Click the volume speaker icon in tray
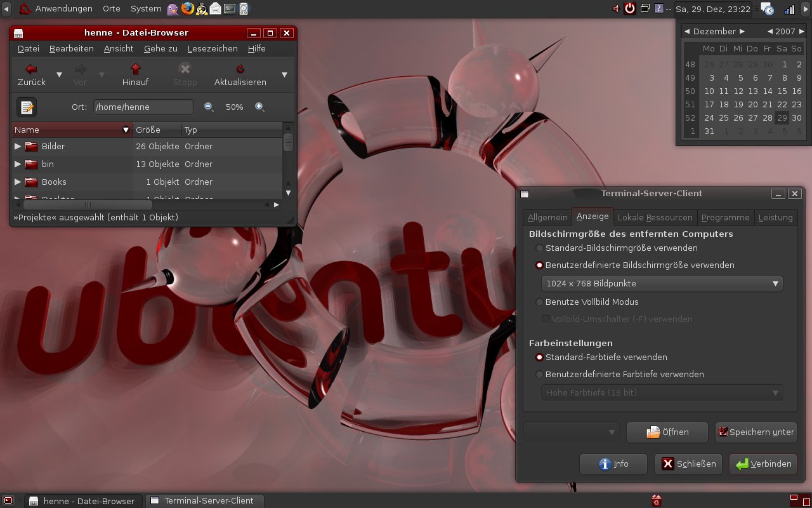Screen dimensions: 812x508 point(615,9)
